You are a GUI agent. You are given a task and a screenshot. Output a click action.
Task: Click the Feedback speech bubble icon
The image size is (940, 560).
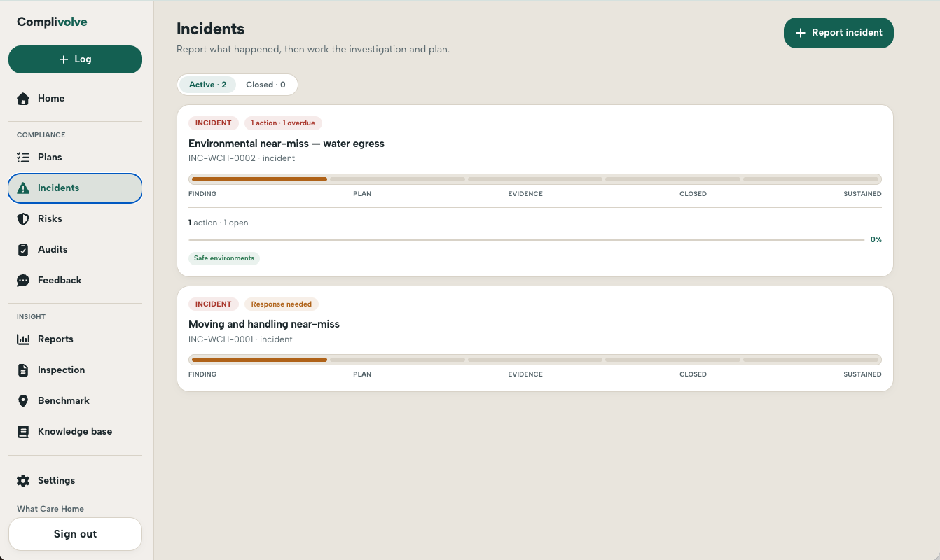pos(23,281)
